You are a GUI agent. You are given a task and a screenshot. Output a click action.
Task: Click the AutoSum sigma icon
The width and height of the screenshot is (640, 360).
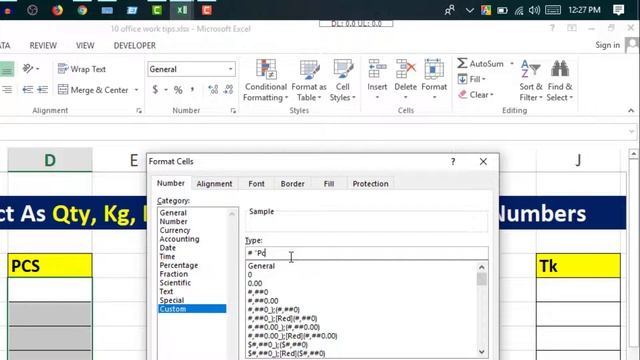click(x=462, y=63)
